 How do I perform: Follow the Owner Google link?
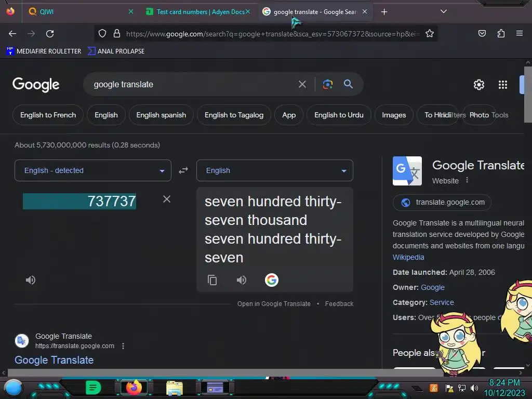(x=433, y=287)
